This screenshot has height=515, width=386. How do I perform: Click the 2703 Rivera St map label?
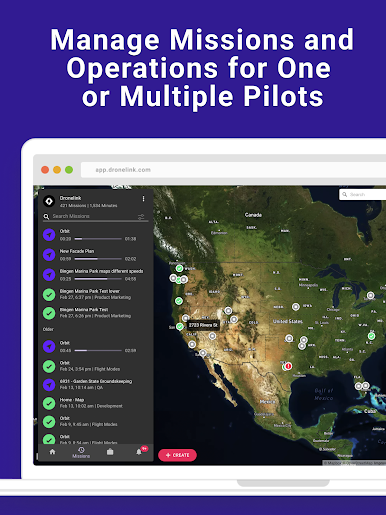coord(203,325)
